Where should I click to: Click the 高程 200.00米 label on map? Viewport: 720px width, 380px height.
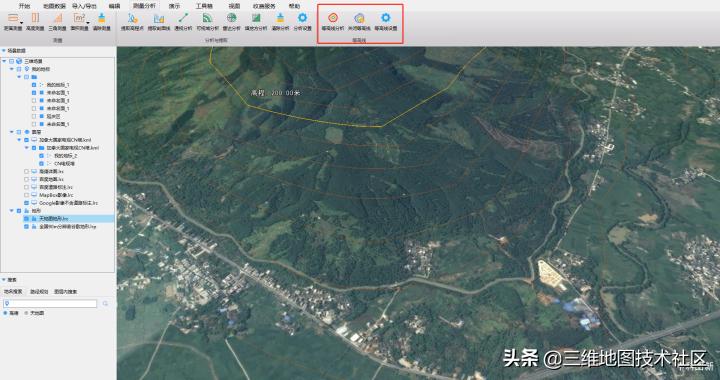pos(276,93)
